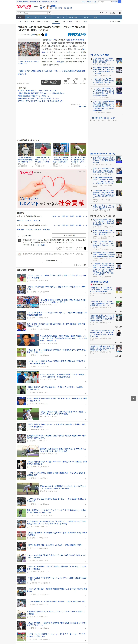Select the 速報 navigation tab
Image resolution: width=138 pixels, height=644 pixels.
[28, 17]
